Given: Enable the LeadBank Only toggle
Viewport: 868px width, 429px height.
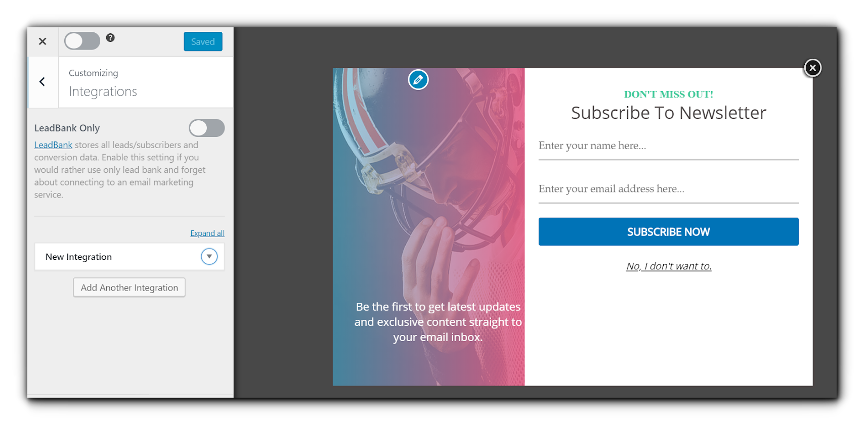Looking at the screenshot, I should click(206, 128).
